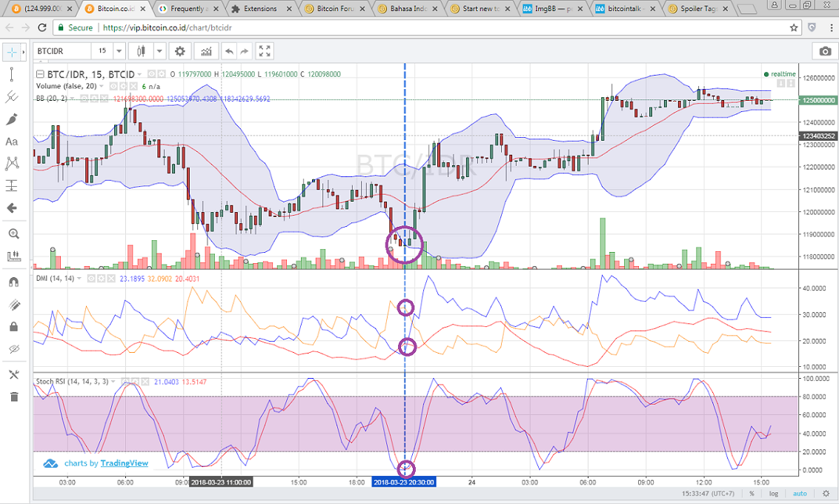Screen dimensions: 839x504
Task: Open the bottom-right chart settings gear
Action: [x=826, y=494]
